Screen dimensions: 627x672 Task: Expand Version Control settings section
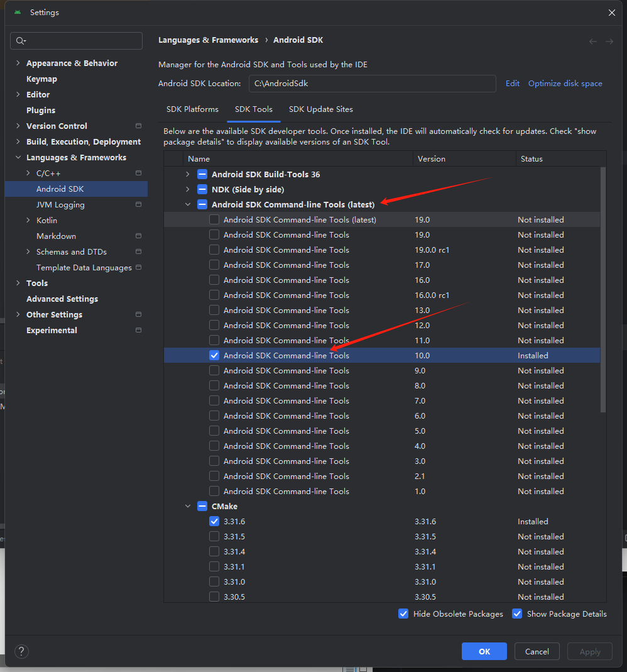tap(18, 126)
